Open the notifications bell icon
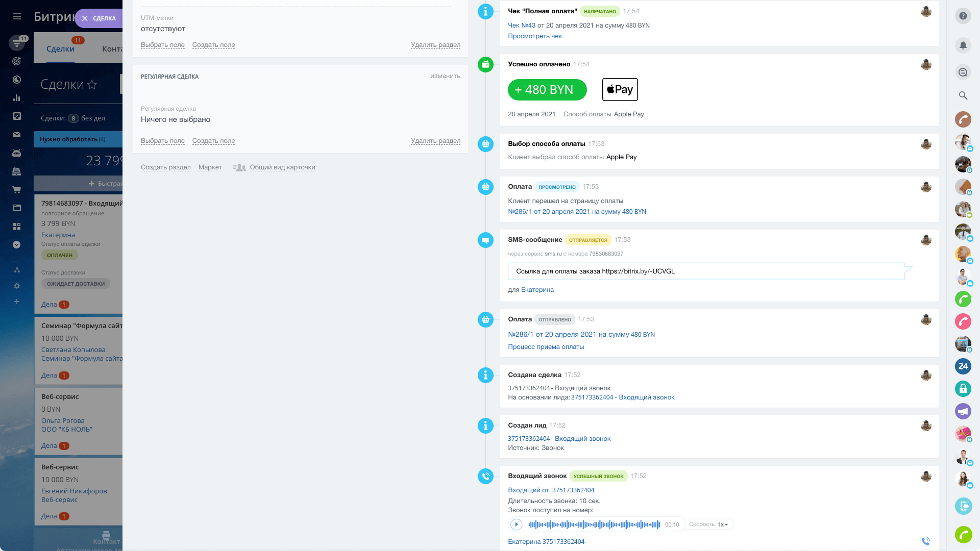 tap(963, 45)
